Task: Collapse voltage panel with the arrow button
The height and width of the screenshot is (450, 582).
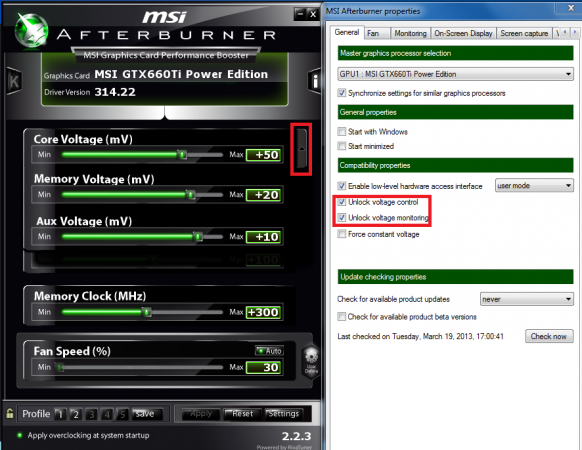Action: coord(301,149)
